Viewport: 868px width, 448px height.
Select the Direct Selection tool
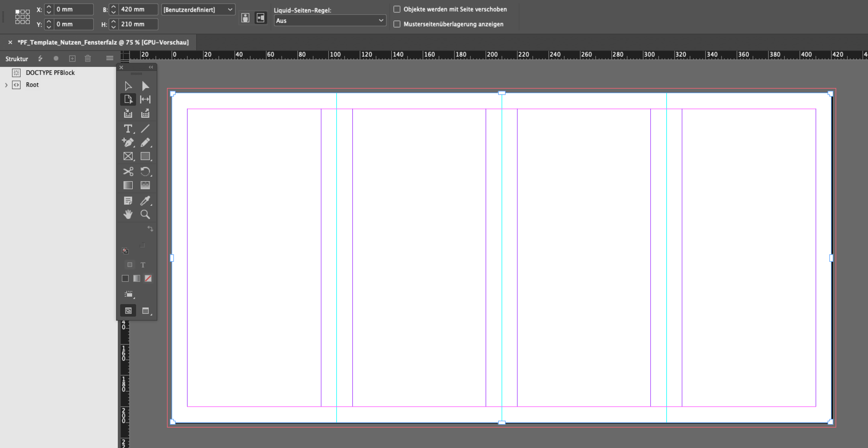pyautogui.click(x=145, y=86)
